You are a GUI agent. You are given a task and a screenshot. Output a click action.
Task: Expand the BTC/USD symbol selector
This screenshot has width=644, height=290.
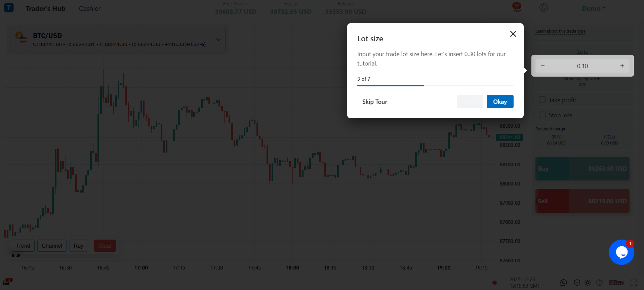(x=218, y=40)
